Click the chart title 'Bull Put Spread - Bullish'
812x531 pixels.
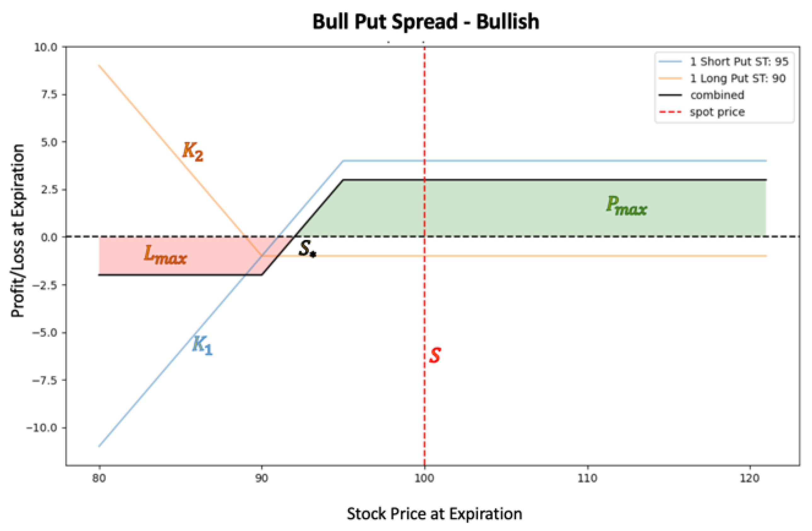click(x=426, y=21)
